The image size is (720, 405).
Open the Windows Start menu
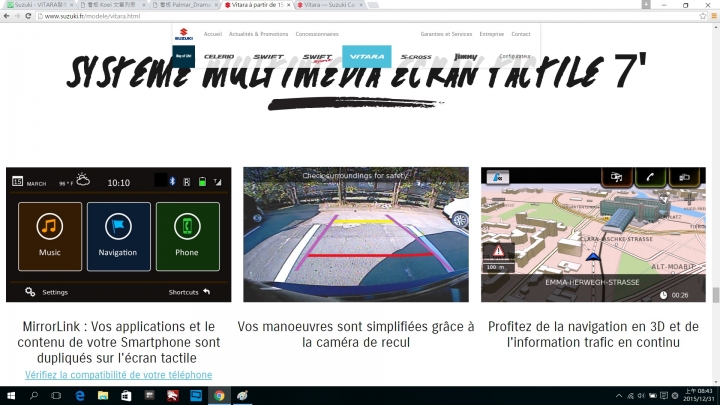pos(11,395)
